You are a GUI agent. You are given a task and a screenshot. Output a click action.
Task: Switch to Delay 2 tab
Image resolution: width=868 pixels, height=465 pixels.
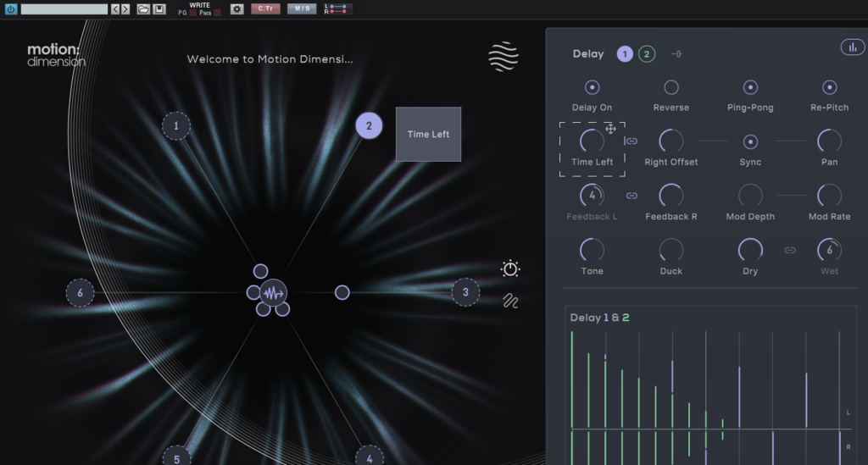tap(647, 53)
